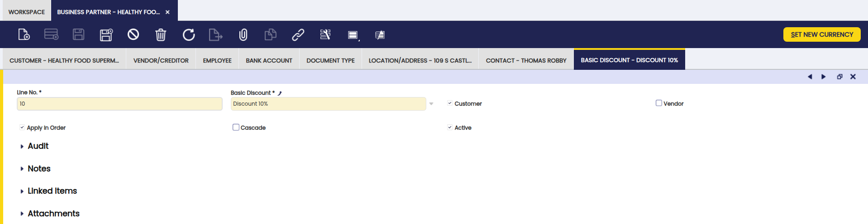Screen dimensions: 868x224
Task: Refresh the record with the reload icon
Action: click(188, 34)
